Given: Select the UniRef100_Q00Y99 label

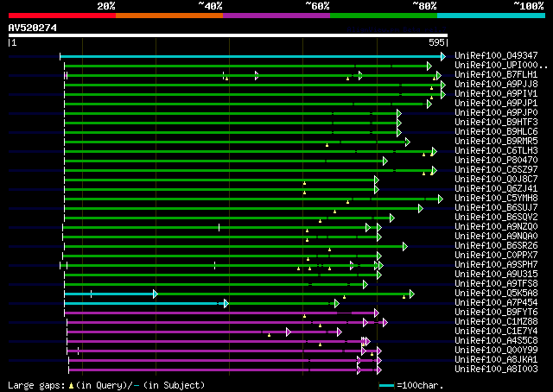Looking at the screenshot, I should (x=496, y=351).
